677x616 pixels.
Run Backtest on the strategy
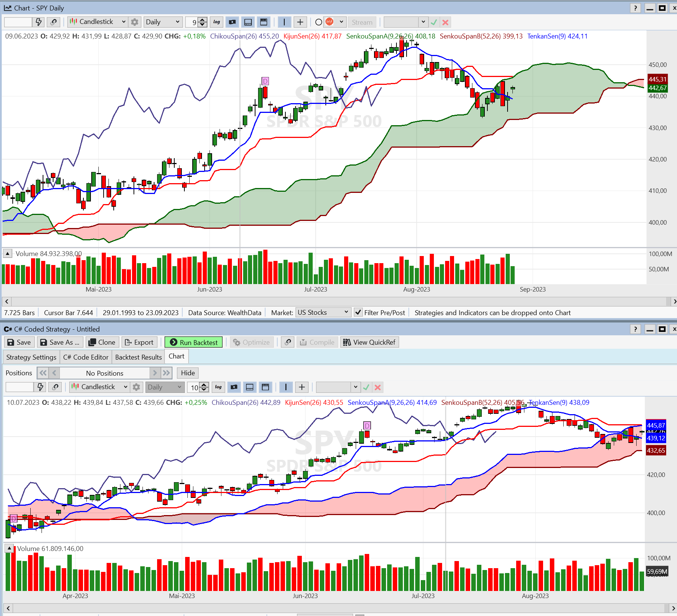click(193, 342)
